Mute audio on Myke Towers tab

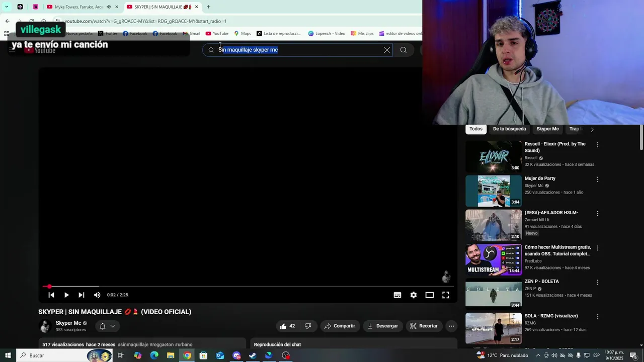pyautogui.click(x=109, y=7)
